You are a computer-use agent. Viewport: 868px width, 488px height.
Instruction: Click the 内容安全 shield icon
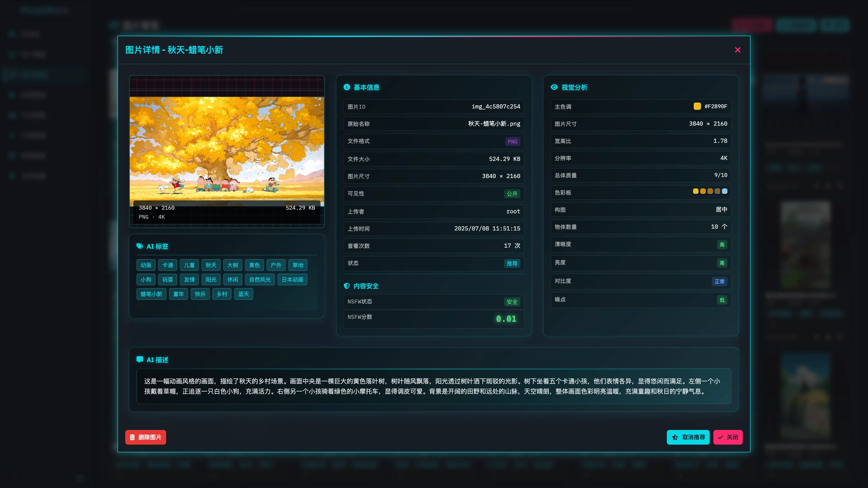347,286
